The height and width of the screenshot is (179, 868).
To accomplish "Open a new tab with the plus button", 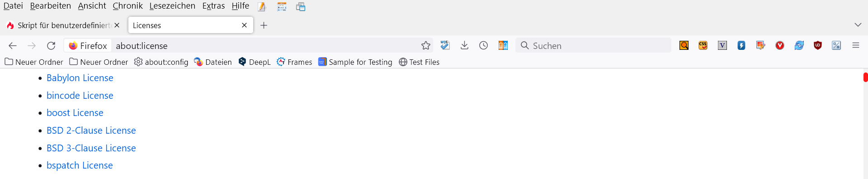I will click(x=264, y=25).
